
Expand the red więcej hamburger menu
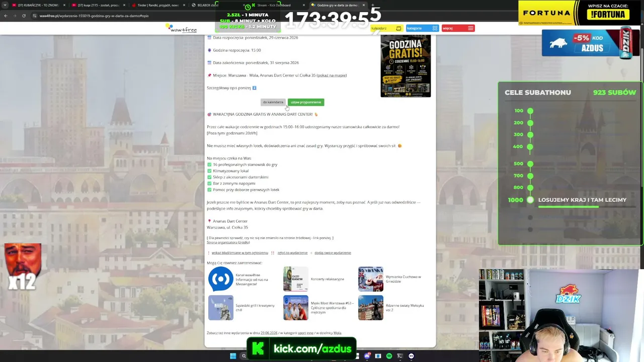point(458,28)
